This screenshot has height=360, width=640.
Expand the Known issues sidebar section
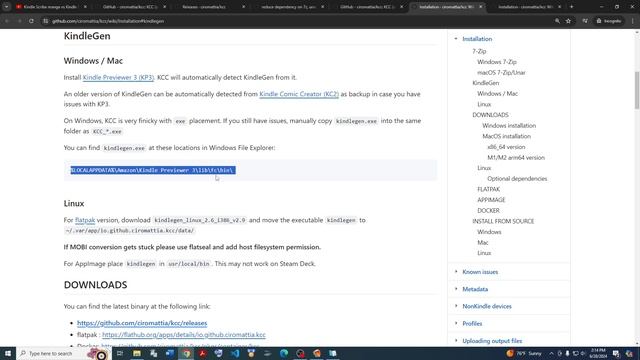tap(456, 272)
